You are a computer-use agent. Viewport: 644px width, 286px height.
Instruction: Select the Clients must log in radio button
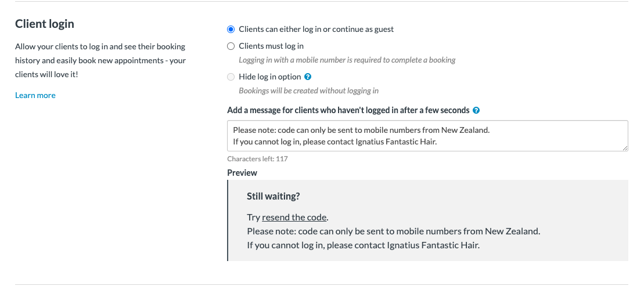click(231, 46)
